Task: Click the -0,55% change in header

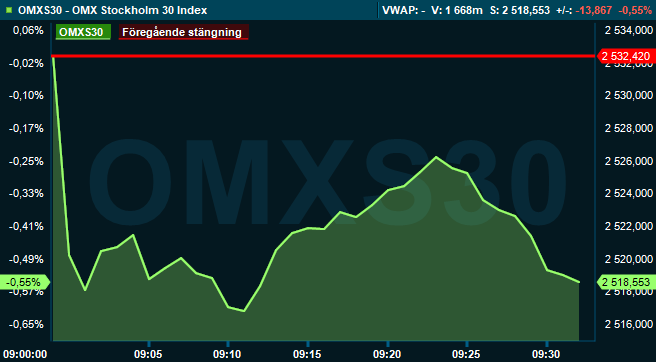Action: (x=635, y=10)
